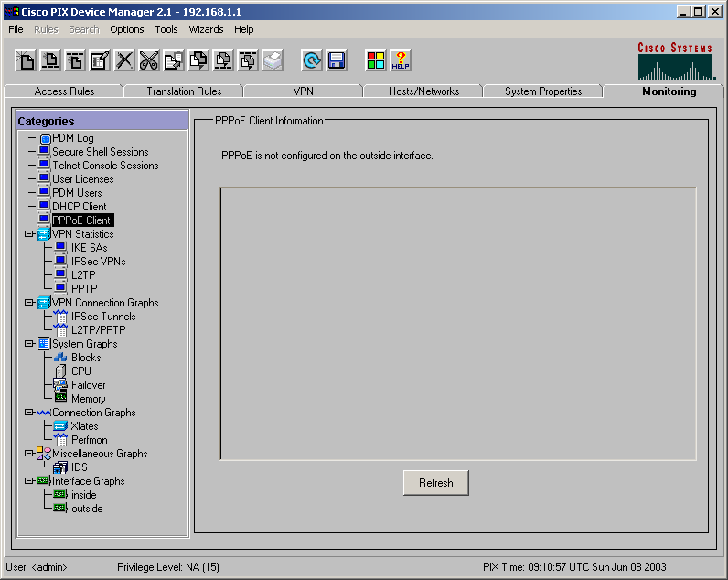Click the PIX Time status bar text
The width and height of the screenshot is (728, 580).
[574, 567]
